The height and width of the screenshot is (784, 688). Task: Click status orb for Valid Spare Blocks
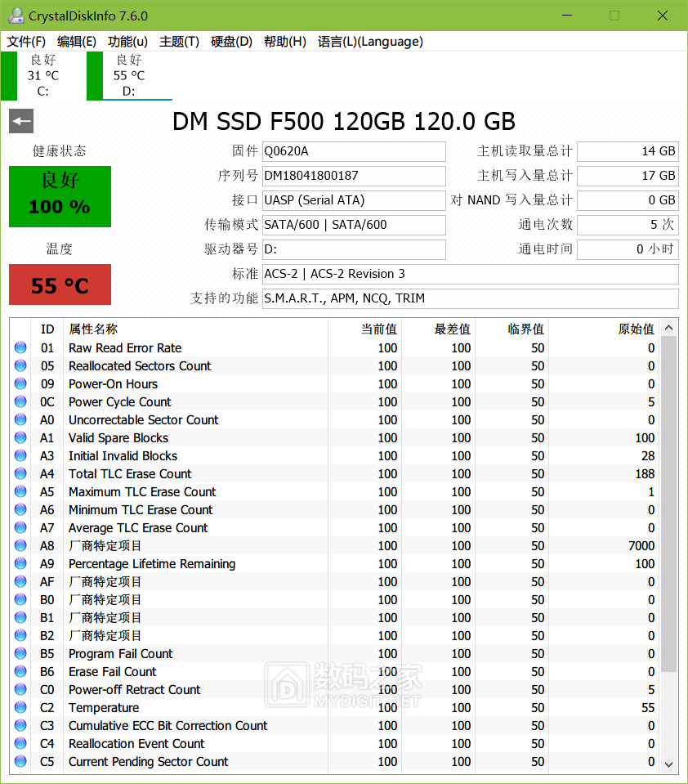coord(20,437)
